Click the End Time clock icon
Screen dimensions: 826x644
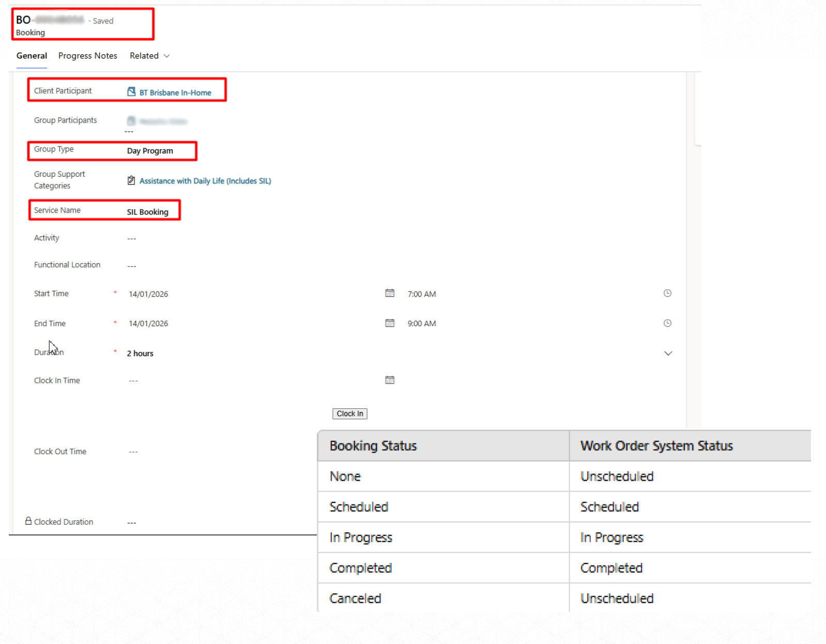pyautogui.click(x=667, y=323)
